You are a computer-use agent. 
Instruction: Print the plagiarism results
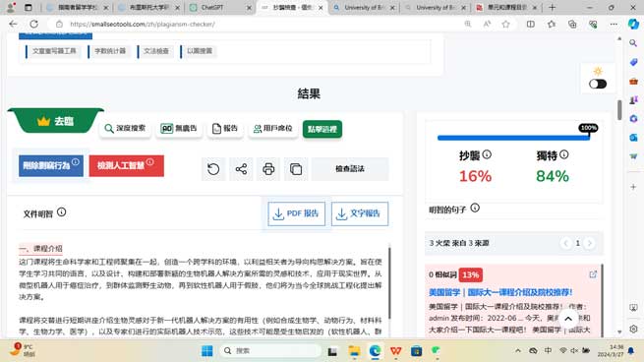tap(268, 169)
